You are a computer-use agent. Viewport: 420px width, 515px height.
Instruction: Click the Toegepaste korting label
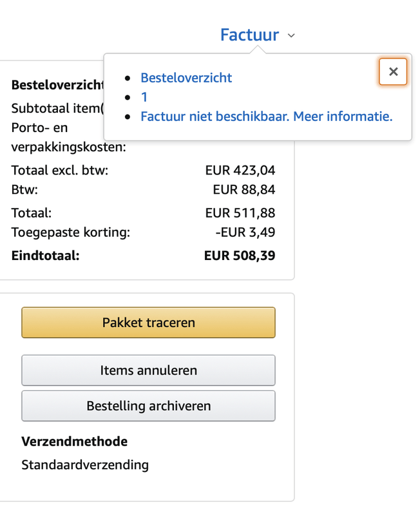pos(71,232)
